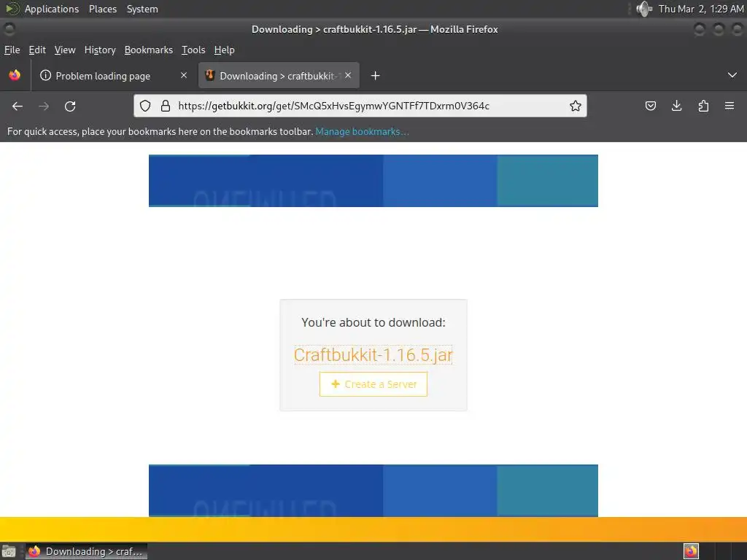Close the Problem loading page tab
Screen dimensions: 747x560
point(183,75)
